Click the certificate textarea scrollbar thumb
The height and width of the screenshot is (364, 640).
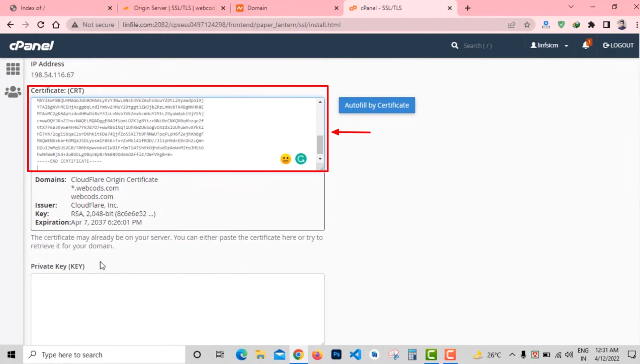(320, 145)
